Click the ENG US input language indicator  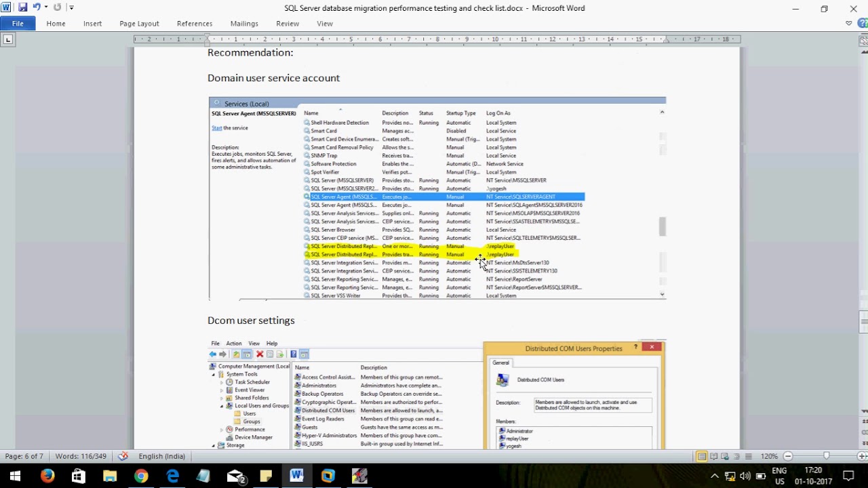[779, 476]
